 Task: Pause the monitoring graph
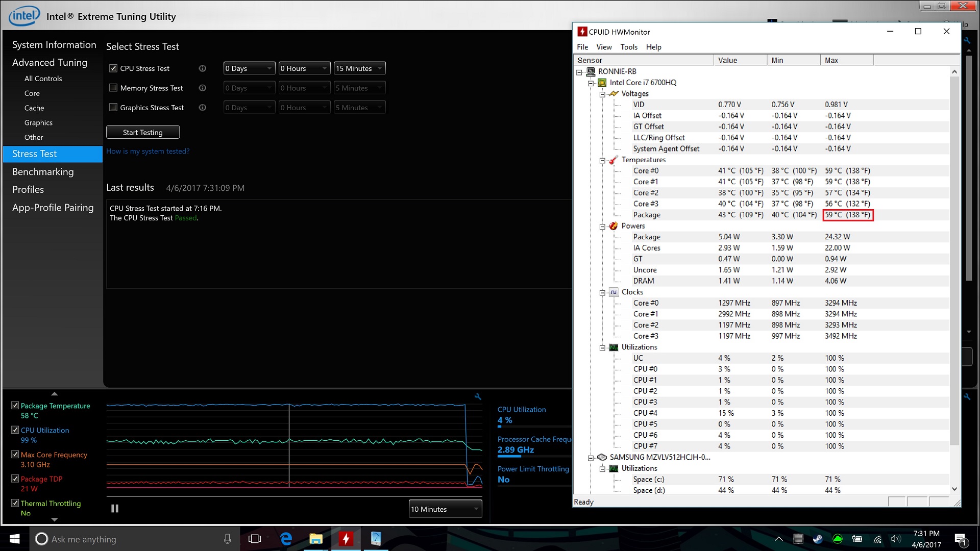(x=115, y=508)
